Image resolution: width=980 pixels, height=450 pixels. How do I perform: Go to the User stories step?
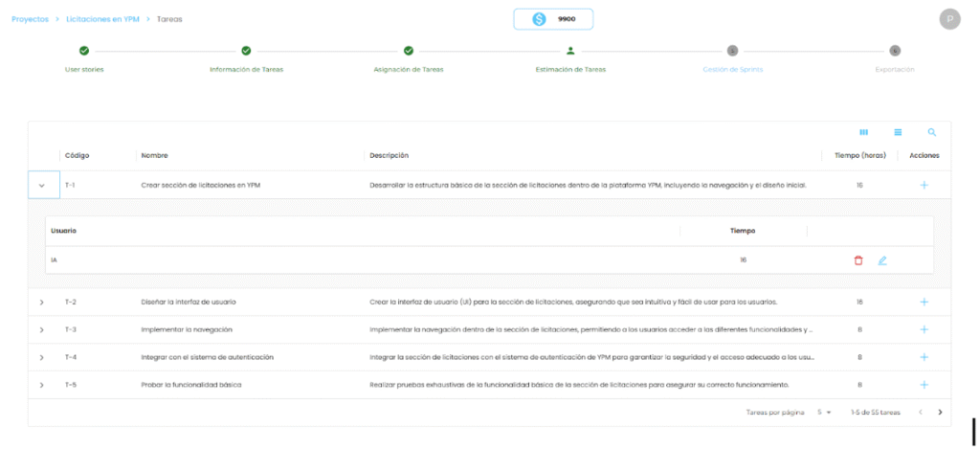[x=84, y=57]
